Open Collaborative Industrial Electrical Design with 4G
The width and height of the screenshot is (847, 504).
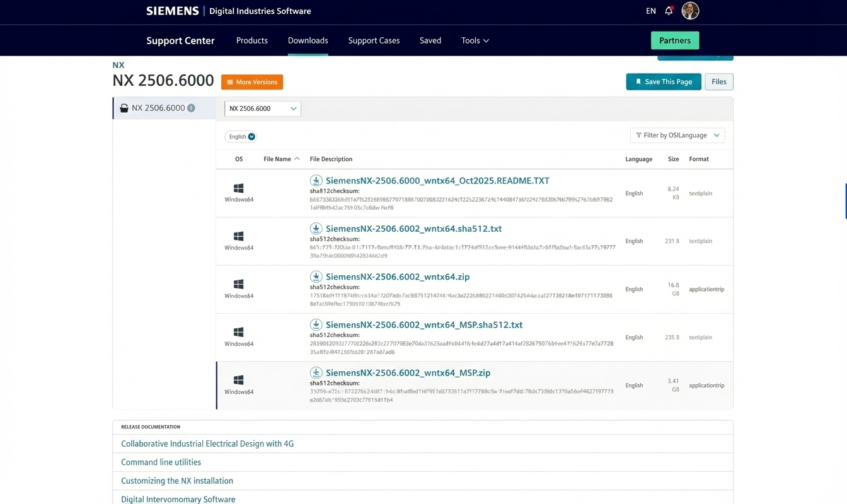coord(207,444)
